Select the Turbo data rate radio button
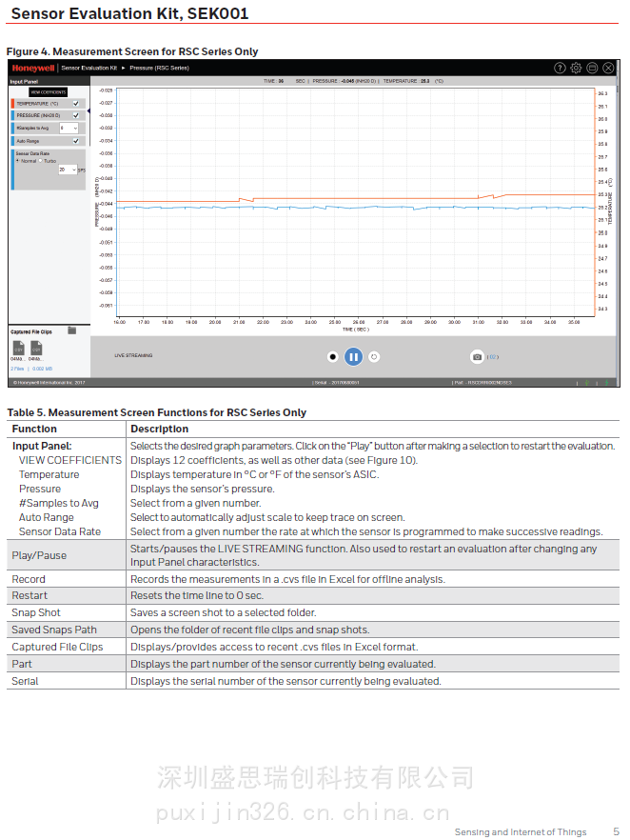The height and width of the screenshot is (840, 630). 40,161
